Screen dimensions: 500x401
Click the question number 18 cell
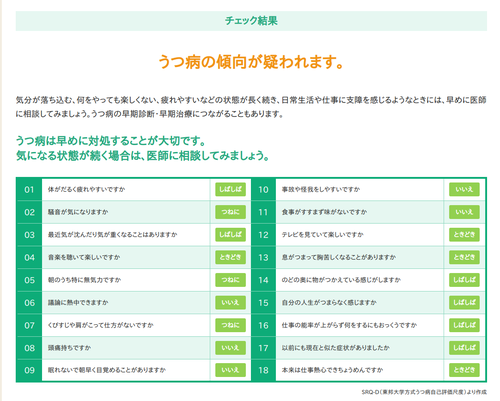pyautogui.click(x=263, y=370)
